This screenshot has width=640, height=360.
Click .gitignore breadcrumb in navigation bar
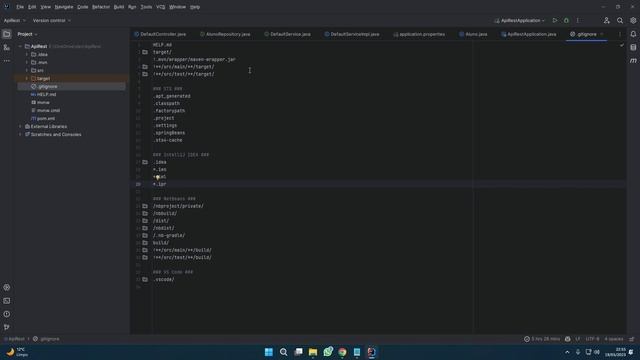tap(46, 339)
